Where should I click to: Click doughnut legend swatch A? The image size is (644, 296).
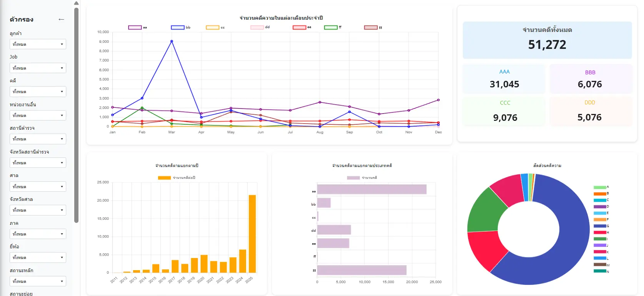pyautogui.click(x=600, y=187)
